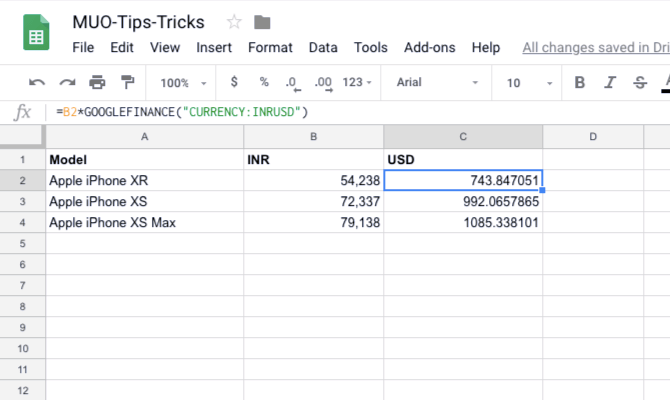Open the 100% zoom dropdown

pyautogui.click(x=183, y=83)
